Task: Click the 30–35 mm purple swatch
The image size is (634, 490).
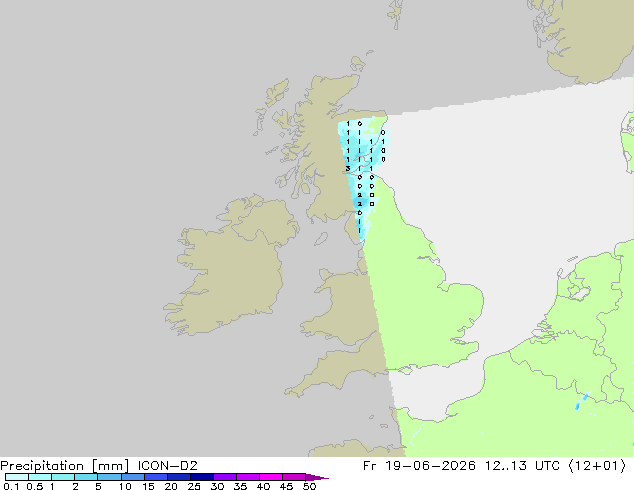Action: [x=224, y=477]
